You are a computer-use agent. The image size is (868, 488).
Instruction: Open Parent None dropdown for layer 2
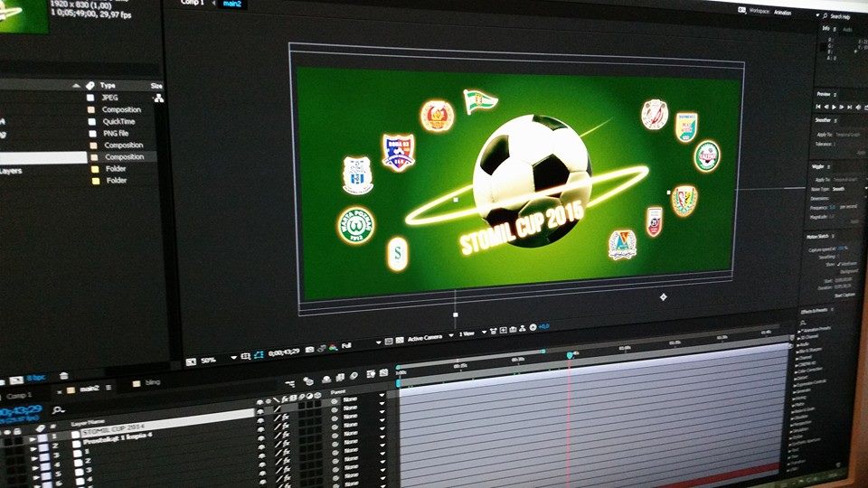coord(363,406)
